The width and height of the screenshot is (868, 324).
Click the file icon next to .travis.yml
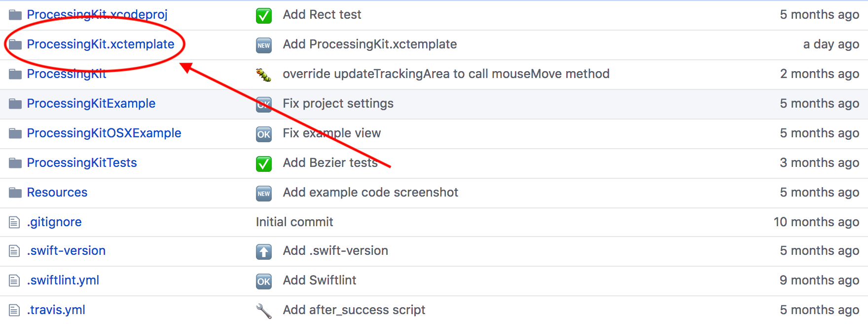(x=14, y=310)
